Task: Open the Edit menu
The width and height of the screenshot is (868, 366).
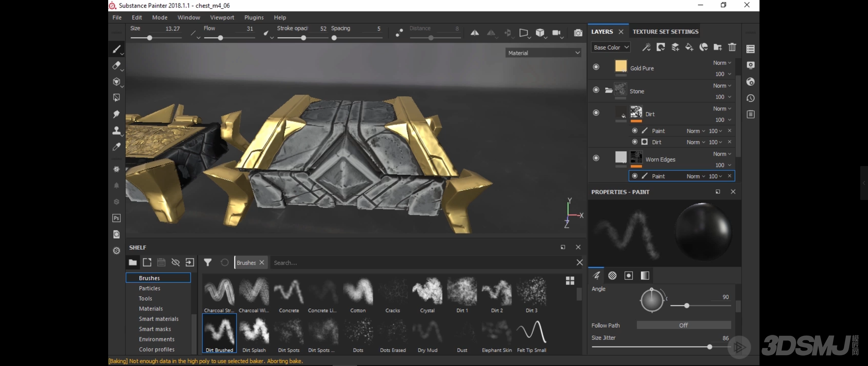Action: click(x=137, y=17)
